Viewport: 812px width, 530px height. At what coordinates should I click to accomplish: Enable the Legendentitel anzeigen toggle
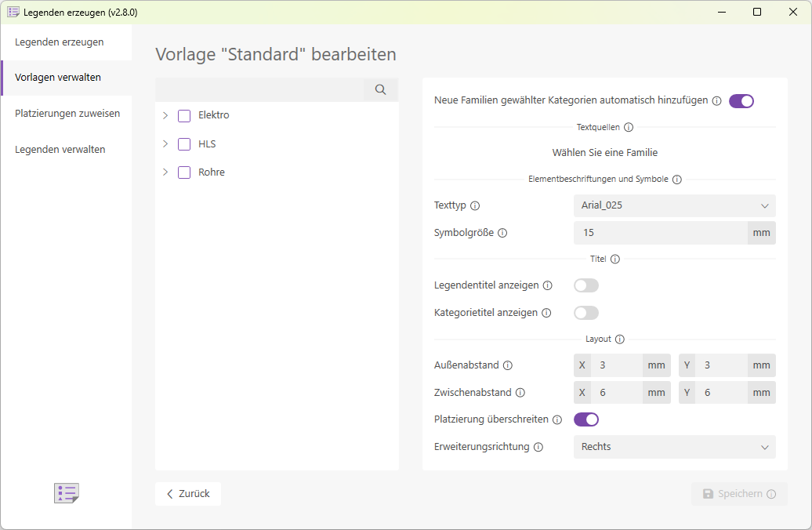585,285
